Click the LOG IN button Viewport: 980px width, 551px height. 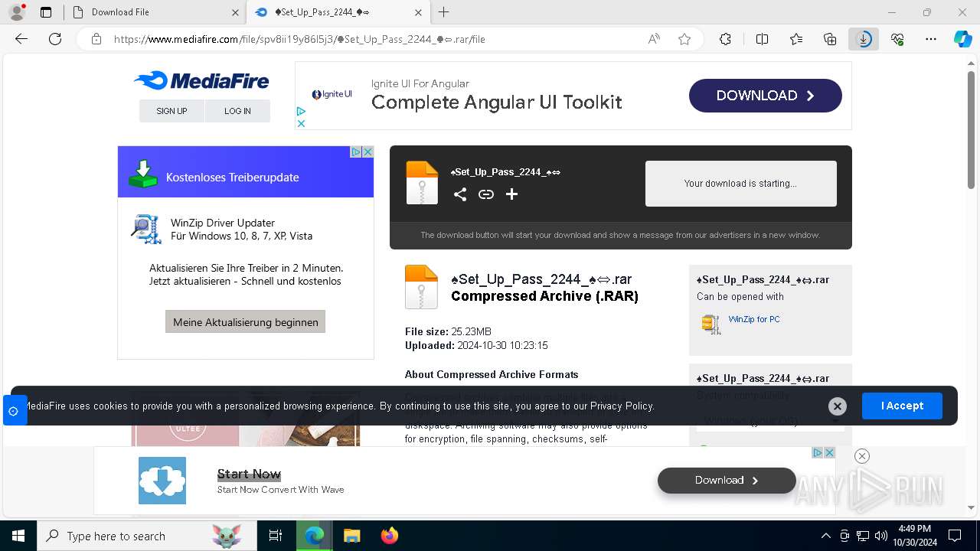click(x=237, y=111)
